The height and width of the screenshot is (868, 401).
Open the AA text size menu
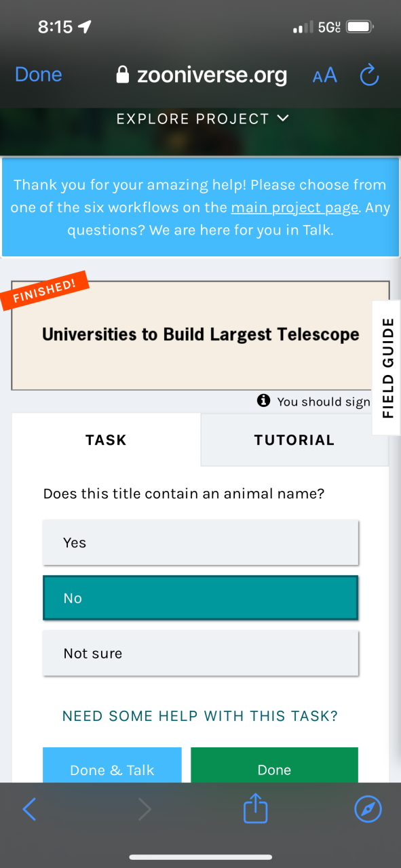(x=325, y=75)
